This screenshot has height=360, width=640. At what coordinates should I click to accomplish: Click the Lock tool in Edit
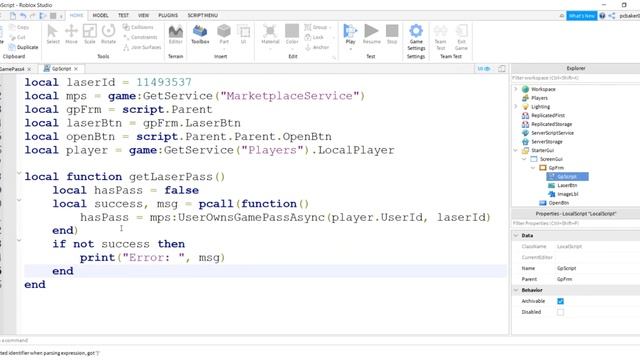pyautogui.click(x=314, y=37)
